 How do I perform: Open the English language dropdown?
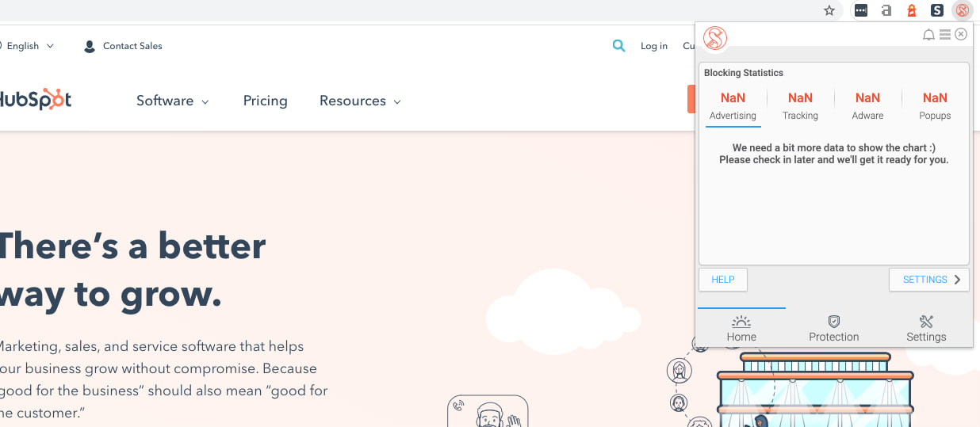[27, 46]
